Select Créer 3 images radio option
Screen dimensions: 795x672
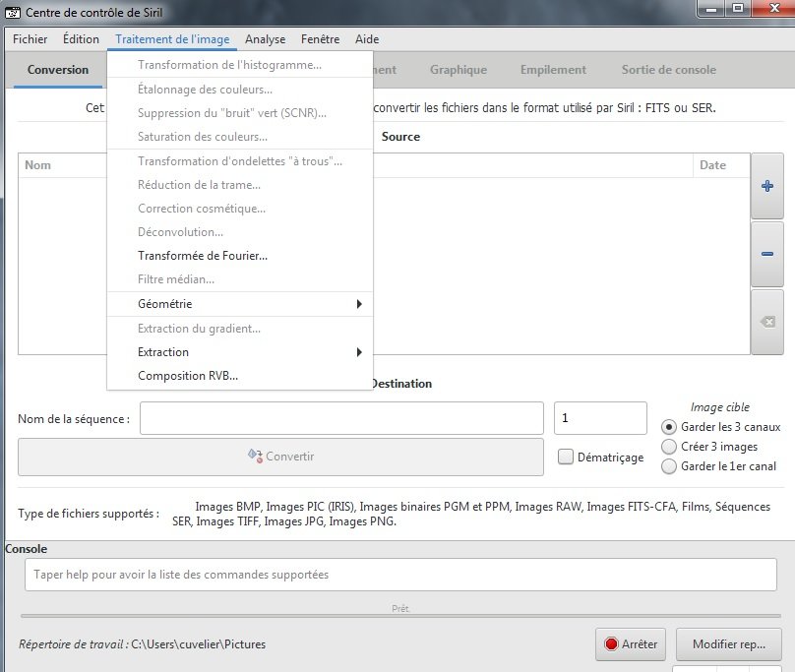(669, 447)
